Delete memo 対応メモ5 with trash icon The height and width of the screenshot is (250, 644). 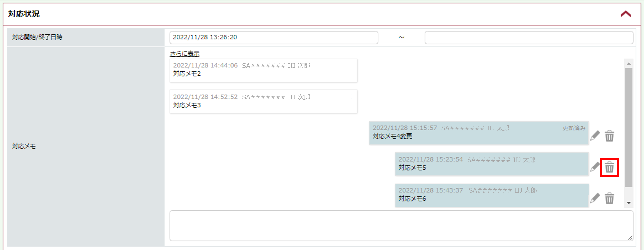click(609, 167)
